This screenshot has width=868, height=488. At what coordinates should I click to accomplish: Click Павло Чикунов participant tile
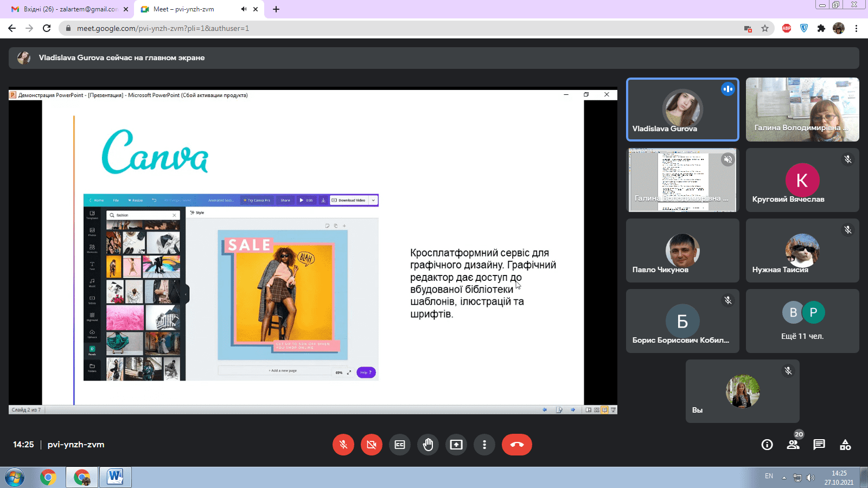pos(682,251)
